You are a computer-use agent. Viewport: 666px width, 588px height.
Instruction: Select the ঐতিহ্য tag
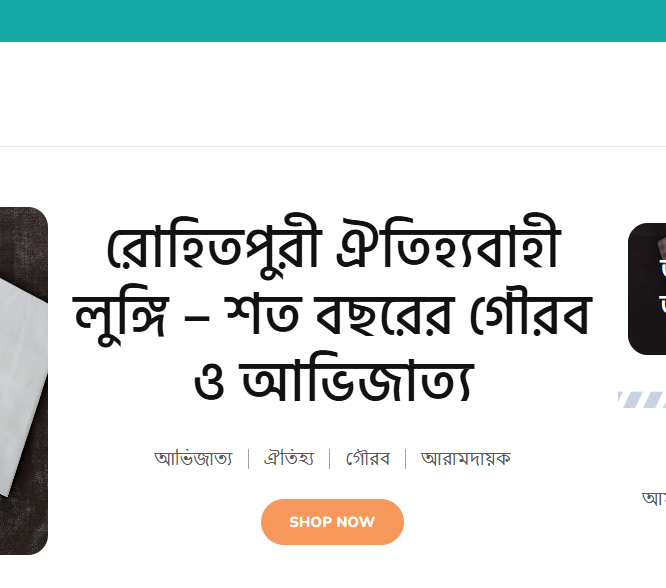(289, 459)
